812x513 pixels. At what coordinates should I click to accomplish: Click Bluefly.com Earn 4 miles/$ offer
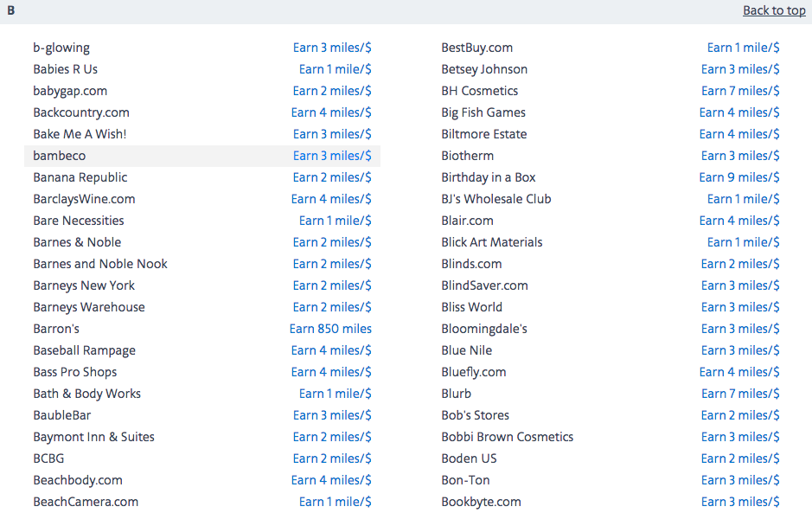(739, 372)
